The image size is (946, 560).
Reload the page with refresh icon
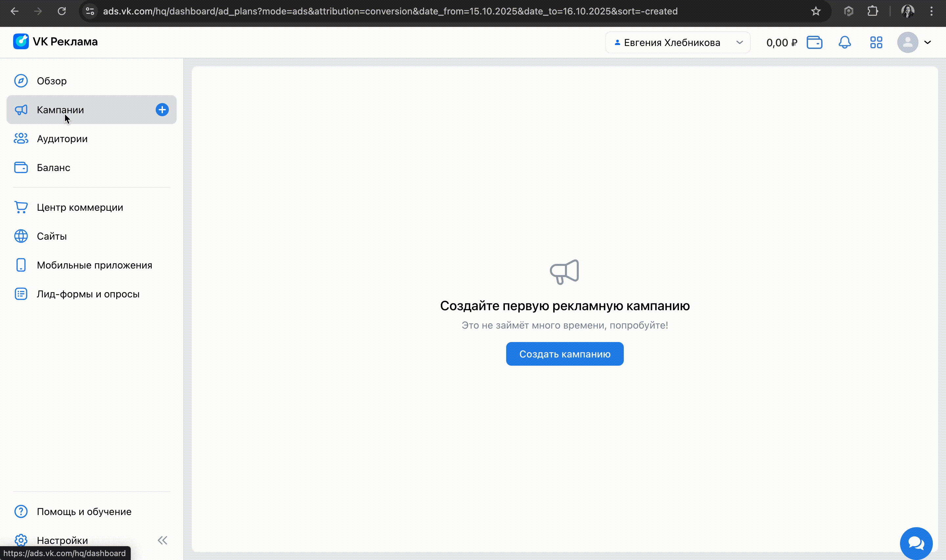(62, 11)
